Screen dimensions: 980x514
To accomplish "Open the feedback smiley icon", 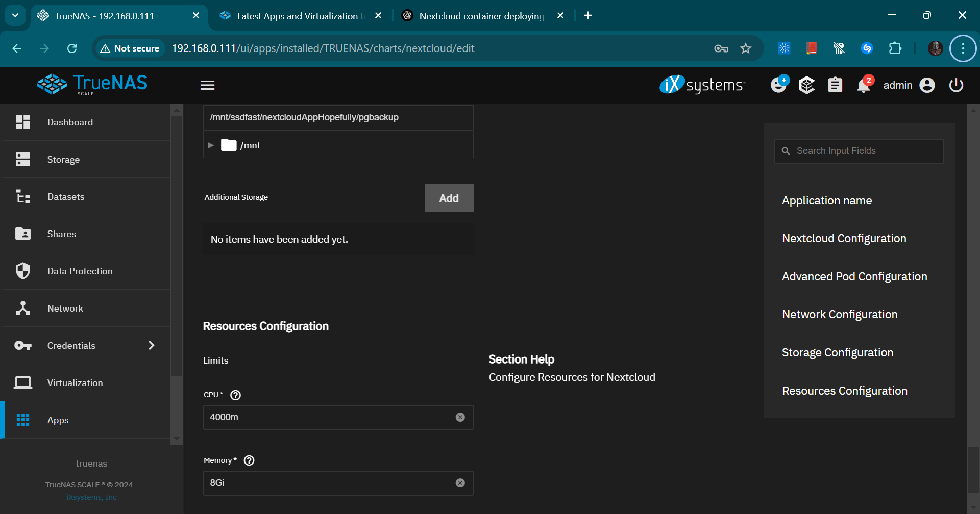I will point(779,84).
